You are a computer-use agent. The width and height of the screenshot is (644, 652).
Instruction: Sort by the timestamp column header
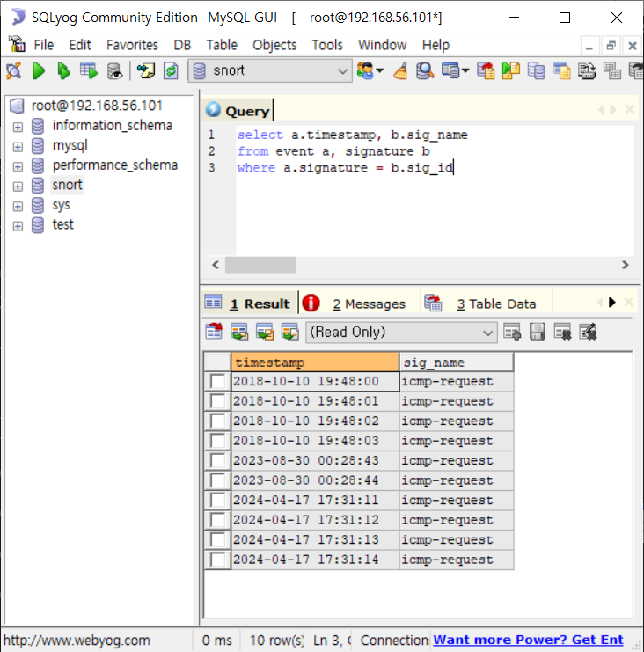(x=315, y=363)
